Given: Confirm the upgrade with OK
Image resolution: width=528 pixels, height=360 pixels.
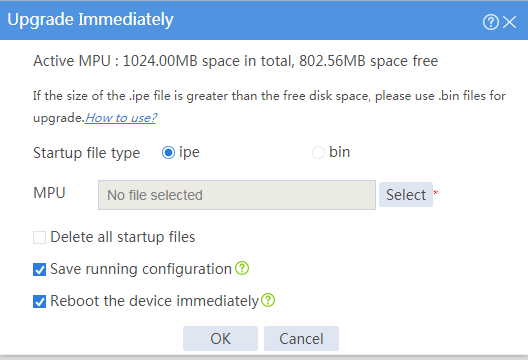Looking at the screenshot, I should [x=220, y=338].
